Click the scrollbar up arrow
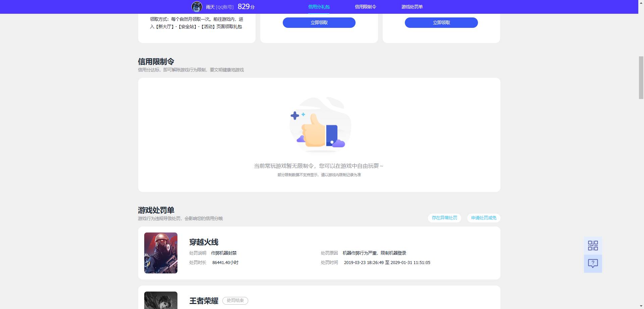The height and width of the screenshot is (309, 644). [641, 2]
